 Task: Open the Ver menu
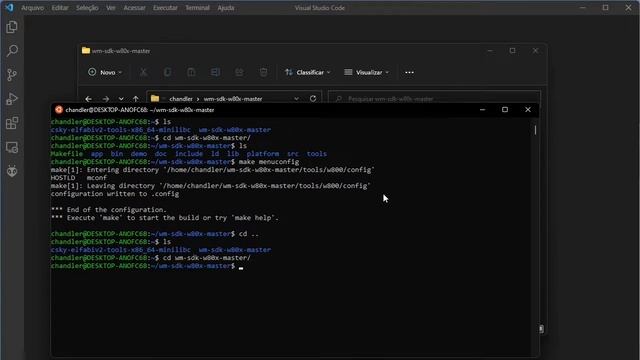point(111,8)
